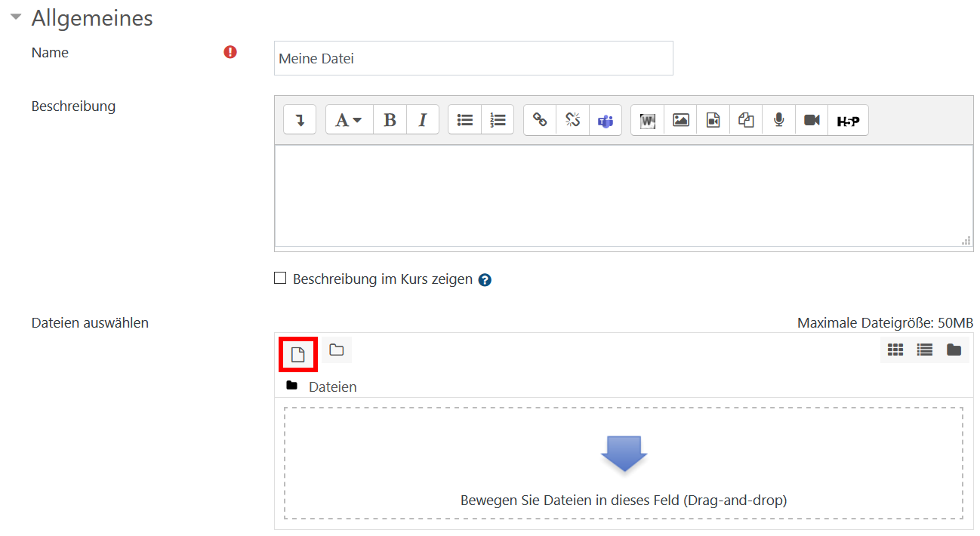Click the H5P insert button
Image resolution: width=980 pixels, height=536 pixels.
(x=848, y=120)
